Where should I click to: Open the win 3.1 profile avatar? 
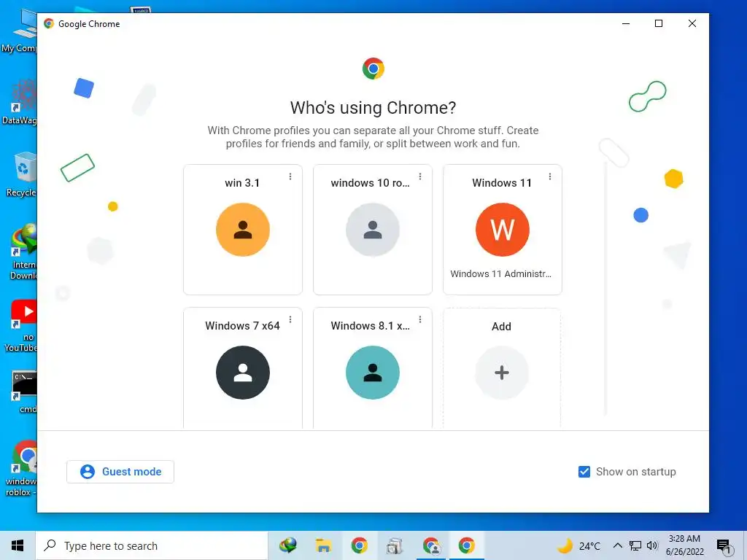(x=242, y=230)
